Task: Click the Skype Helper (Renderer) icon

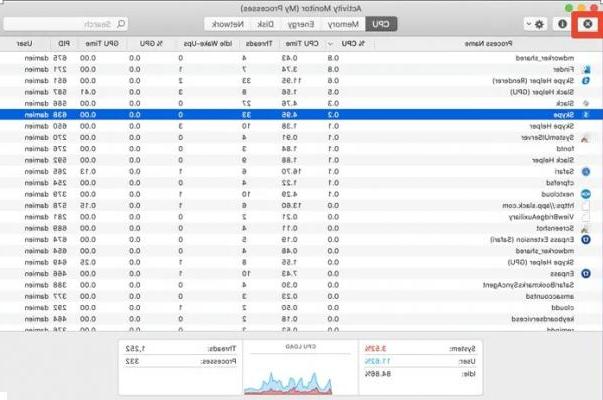Action: [x=586, y=81]
